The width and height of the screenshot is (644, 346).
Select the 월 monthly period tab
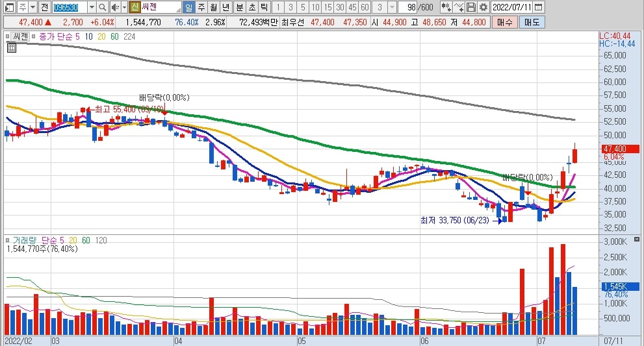point(214,7)
